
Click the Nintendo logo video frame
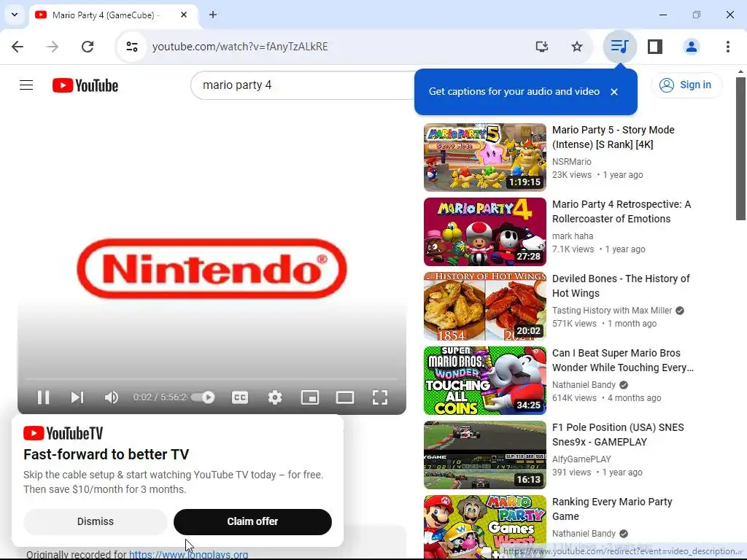212,268
